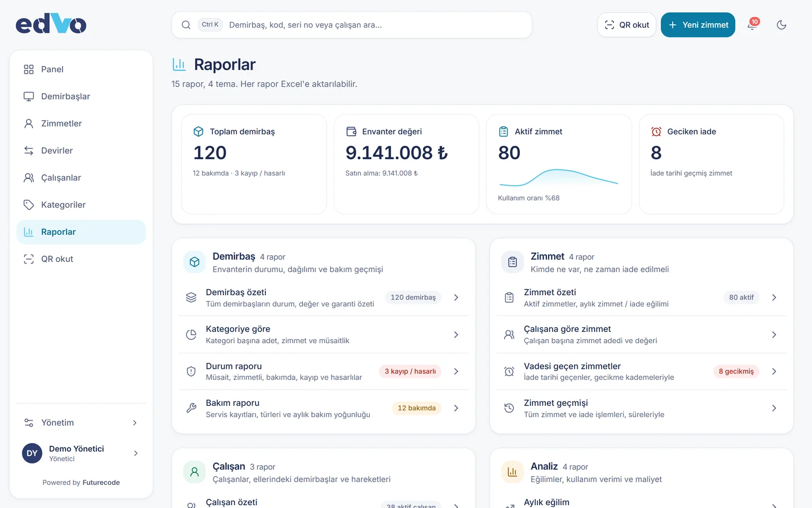Click the wallet icon in Envanter değeri card
The height and width of the screenshot is (508, 812).
click(x=351, y=132)
